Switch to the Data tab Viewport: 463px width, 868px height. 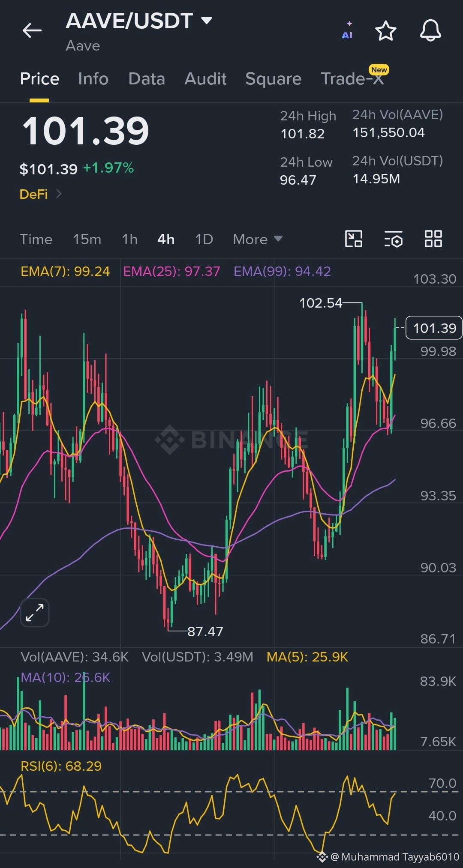(147, 79)
